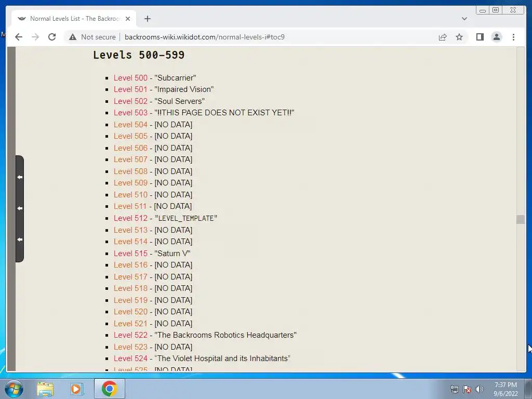
Task: Open the Level 513 link
Action: coord(130,230)
